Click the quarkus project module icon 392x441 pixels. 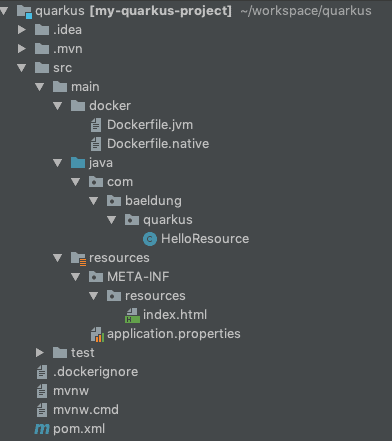tap(24, 12)
